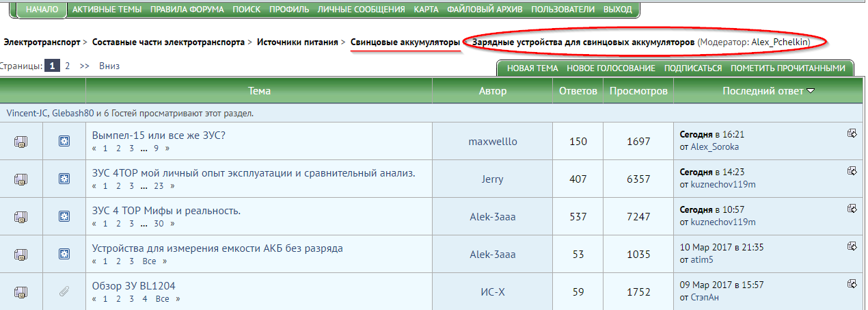Open page 23 of the ЗУС 4TOP личный опыт topic

tap(159, 186)
